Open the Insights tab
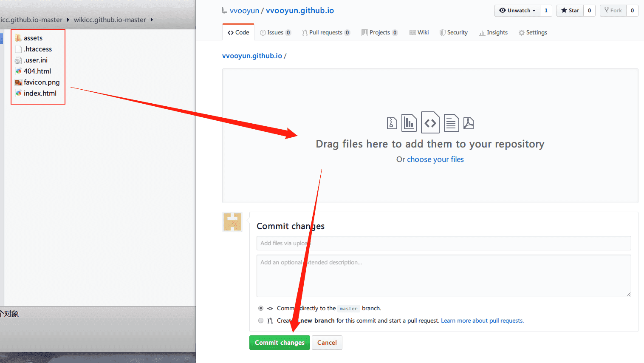Viewport: 644px width, 363px height. click(493, 32)
